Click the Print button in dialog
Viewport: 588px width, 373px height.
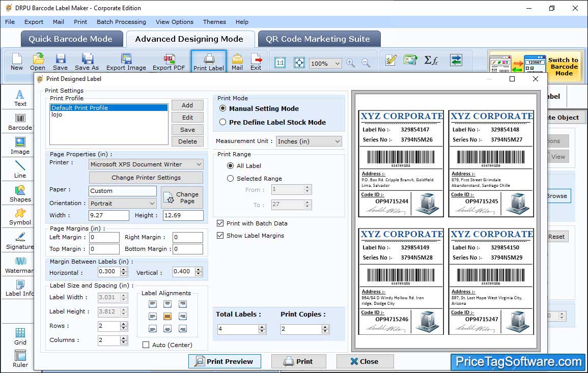[298, 361]
